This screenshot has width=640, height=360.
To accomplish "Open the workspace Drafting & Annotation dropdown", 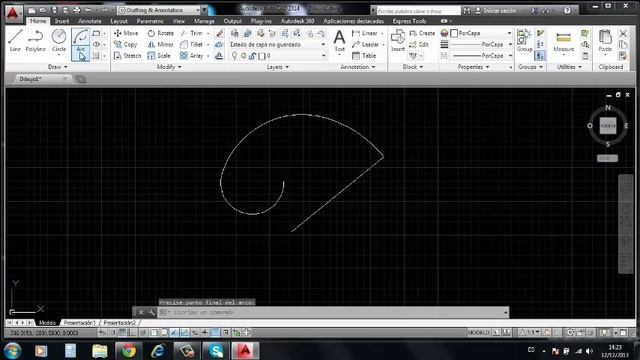I will click(x=159, y=10).
